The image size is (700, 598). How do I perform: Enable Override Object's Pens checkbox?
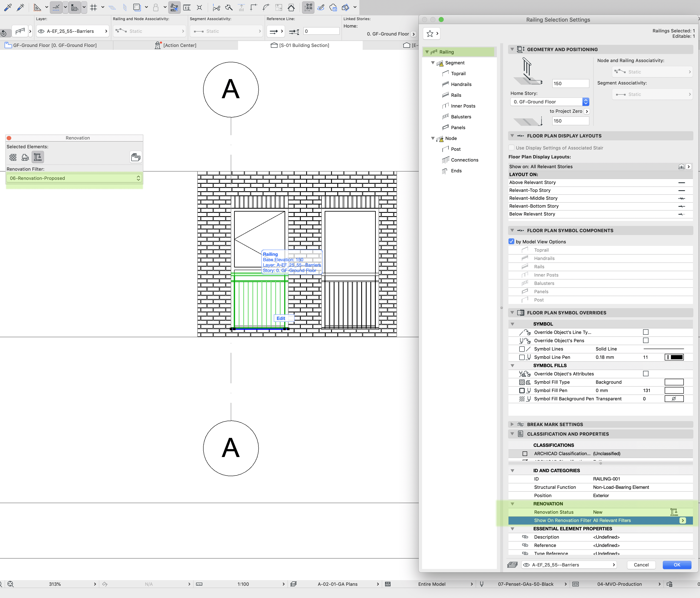(646, 340)
